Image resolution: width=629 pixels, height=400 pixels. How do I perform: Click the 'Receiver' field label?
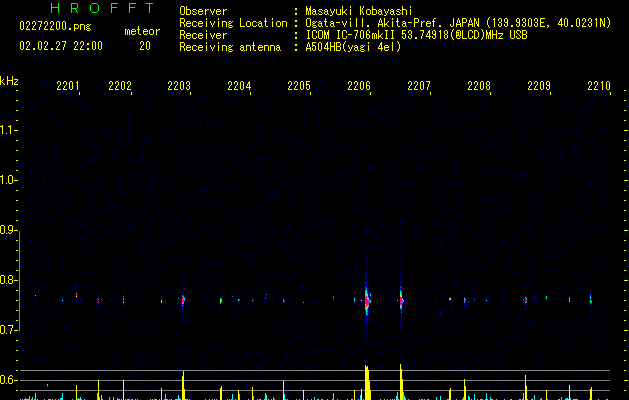[203, 35]
